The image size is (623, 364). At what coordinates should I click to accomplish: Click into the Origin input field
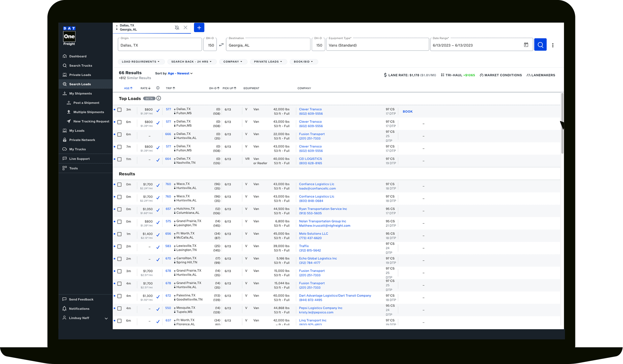pyautogui.click(x=160, y=45)
